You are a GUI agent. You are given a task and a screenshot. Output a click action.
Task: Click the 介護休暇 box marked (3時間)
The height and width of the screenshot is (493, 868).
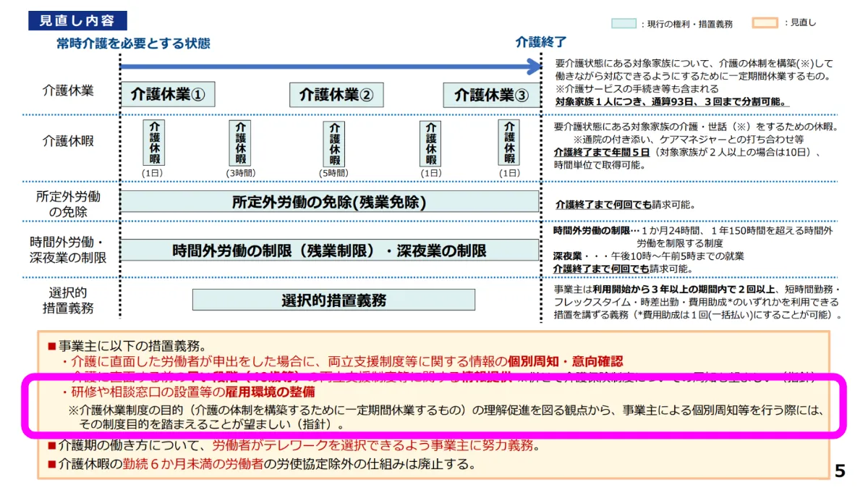(240, 143)
